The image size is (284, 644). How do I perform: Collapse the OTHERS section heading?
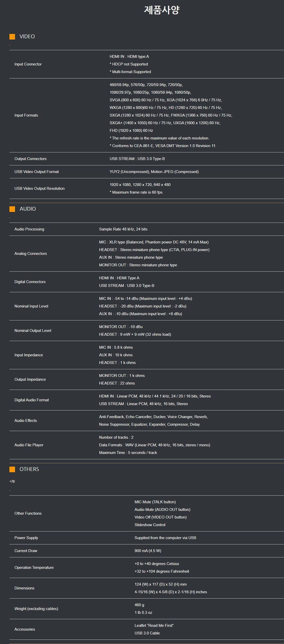pyautogui.click(x=29, y=469)
